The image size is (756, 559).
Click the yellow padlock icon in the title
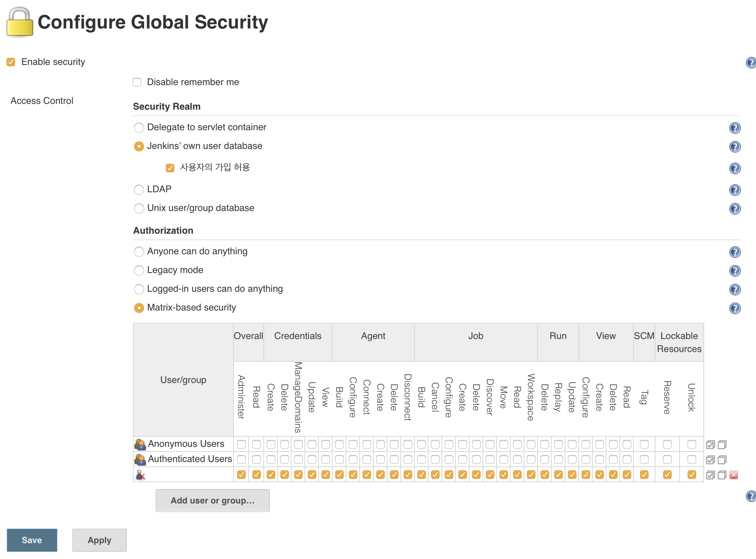(19, 22)
